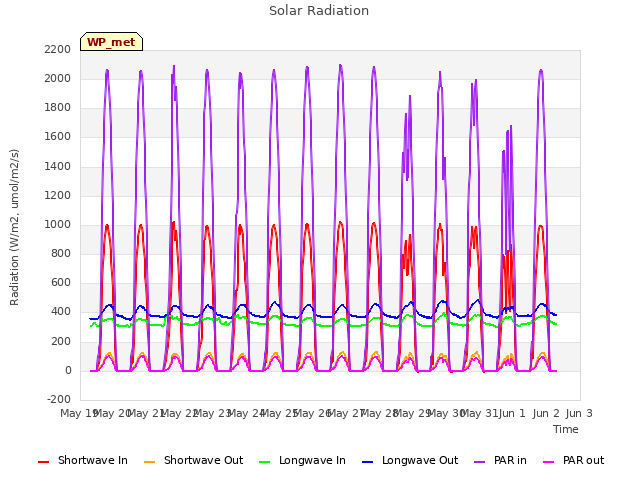Toggle the Longwave Out legend entry
This screenshot has width=640, height=480.
point(410,460)
